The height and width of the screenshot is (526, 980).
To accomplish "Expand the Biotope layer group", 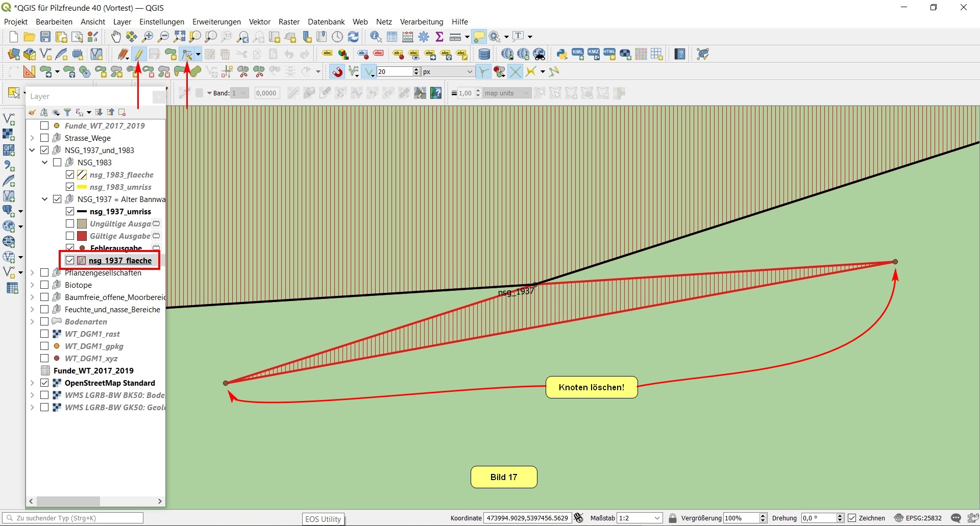I will pos(32,285).
